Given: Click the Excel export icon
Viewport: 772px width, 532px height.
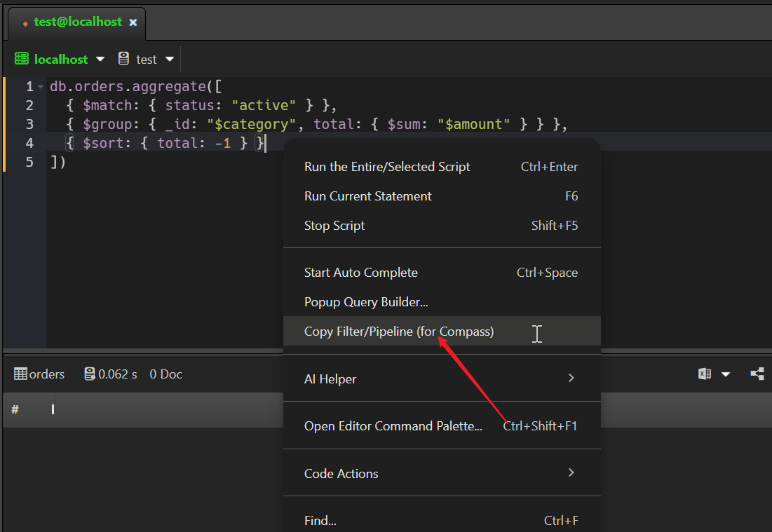Looking at the screenshot, I should pos(705,374).
